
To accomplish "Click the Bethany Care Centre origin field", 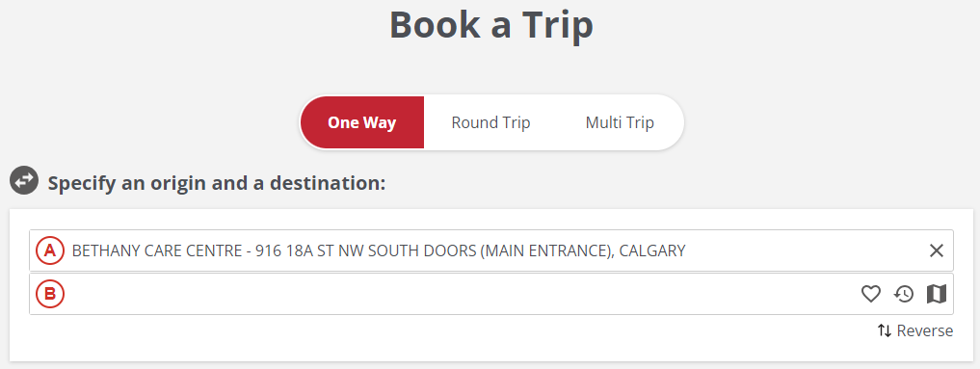I will coord(491,250).
